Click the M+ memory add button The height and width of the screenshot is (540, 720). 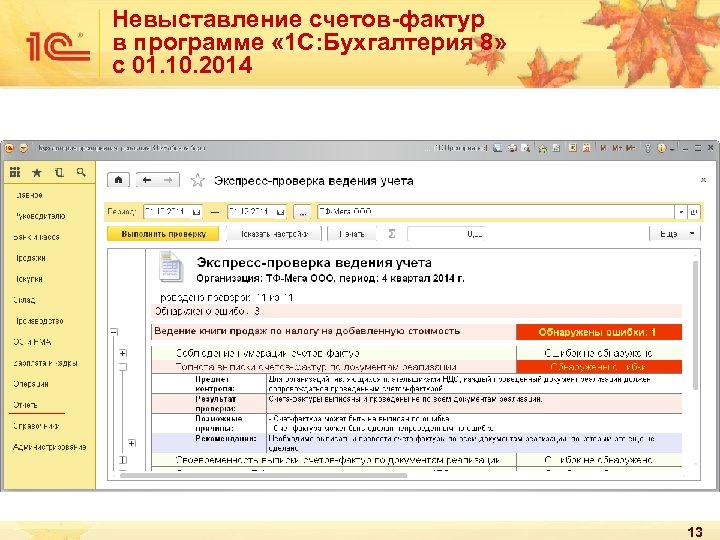point(617,148)
